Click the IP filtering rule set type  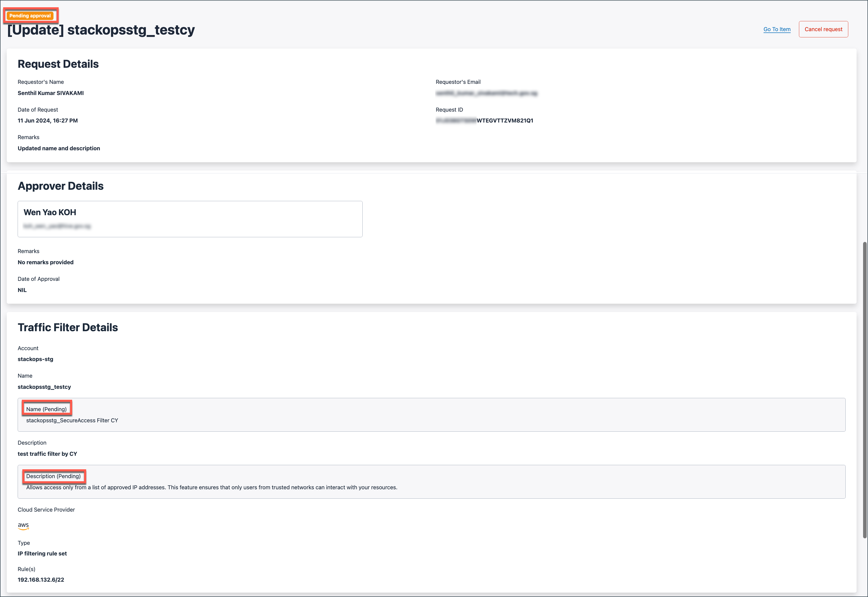[42, 554]
